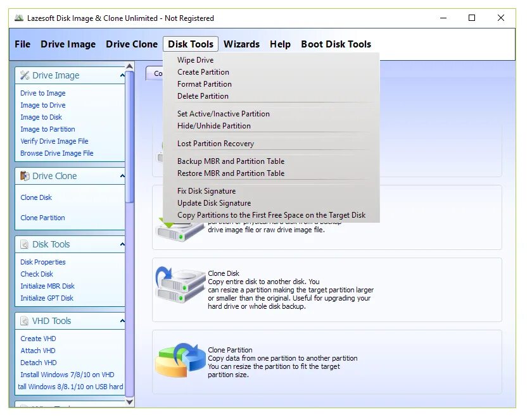Click Install Windows 7/8/10 on VHD link
Viewport: 532px width, 417px height.
[x=67, y=375]
